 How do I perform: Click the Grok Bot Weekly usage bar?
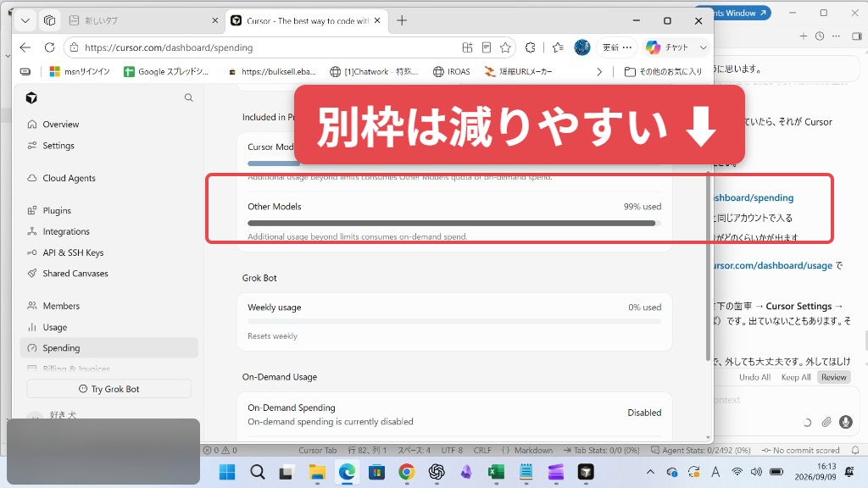point(454,321)
